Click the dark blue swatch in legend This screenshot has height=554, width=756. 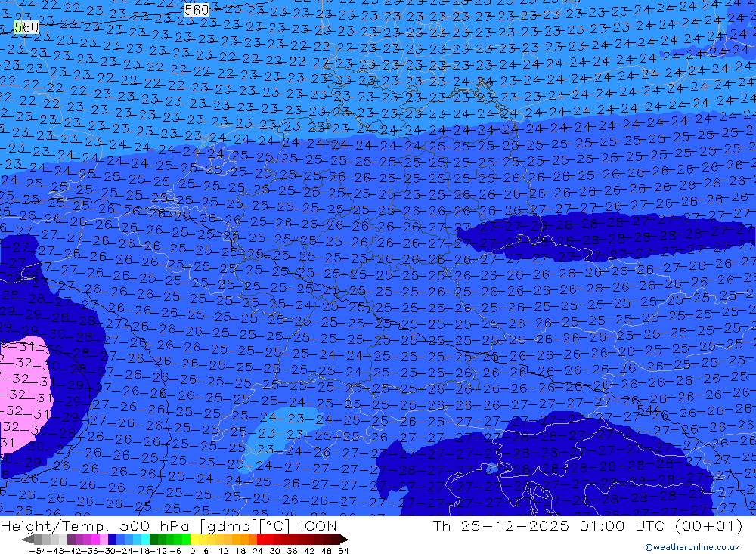click(112, 539)
